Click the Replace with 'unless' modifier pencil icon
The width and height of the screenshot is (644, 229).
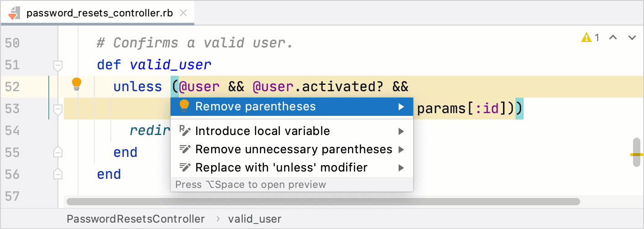coord(185,167)
